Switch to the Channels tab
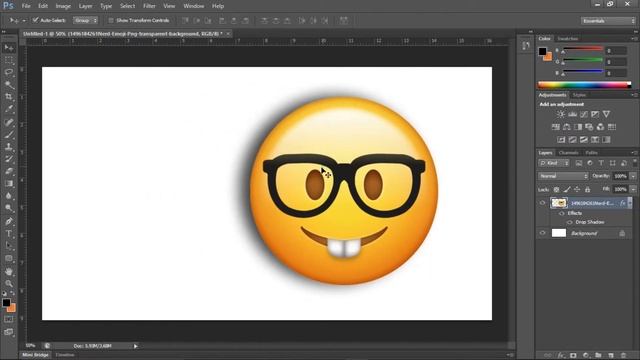The height and width of the screenshot is (360, 640). 569,153
